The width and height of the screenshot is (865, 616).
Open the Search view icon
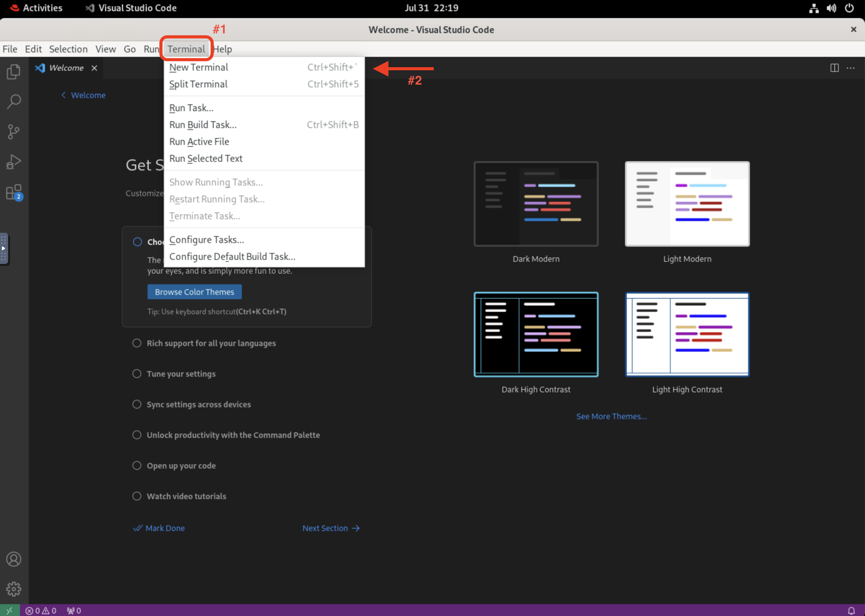14,101
